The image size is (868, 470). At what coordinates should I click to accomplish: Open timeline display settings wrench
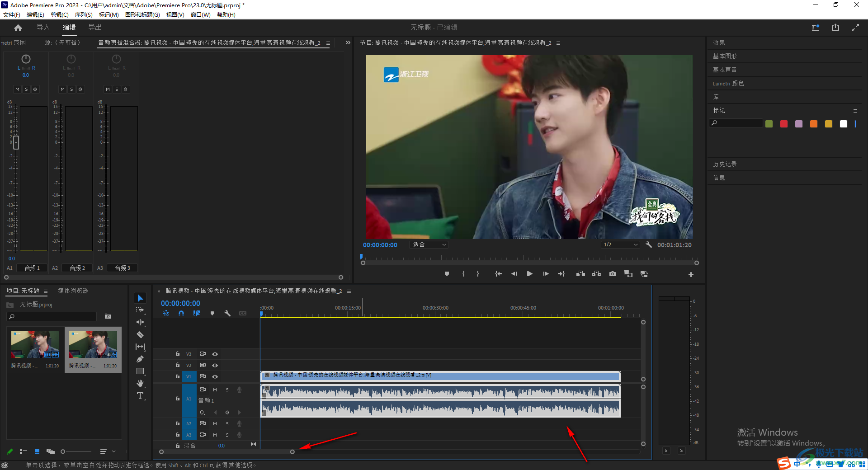227,313
